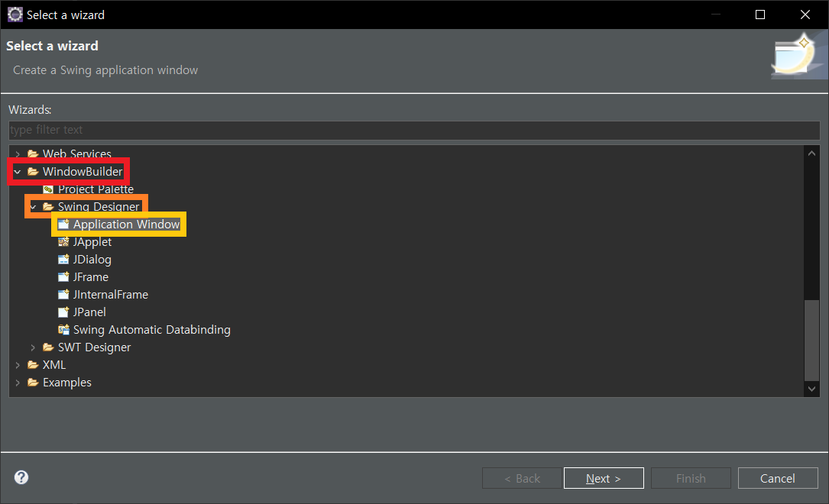Click the Cancel button
Screen dimensions: 829x504
tap(778, 478)
